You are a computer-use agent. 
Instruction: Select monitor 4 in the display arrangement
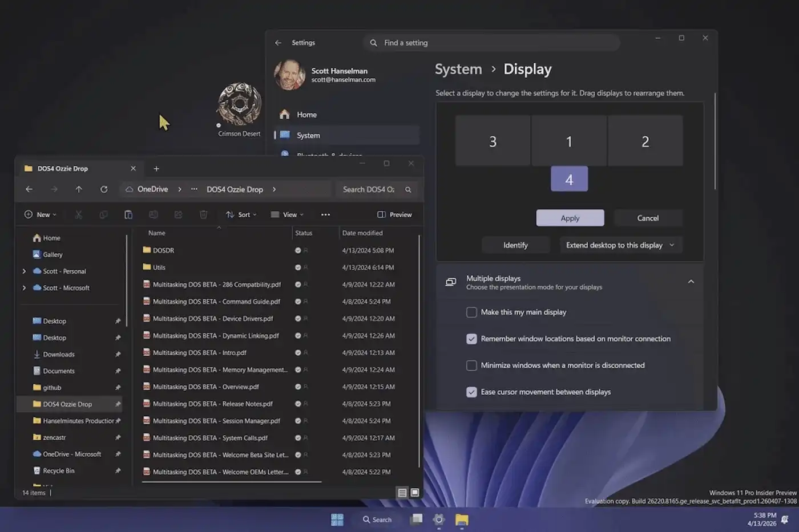coord(569,178)
